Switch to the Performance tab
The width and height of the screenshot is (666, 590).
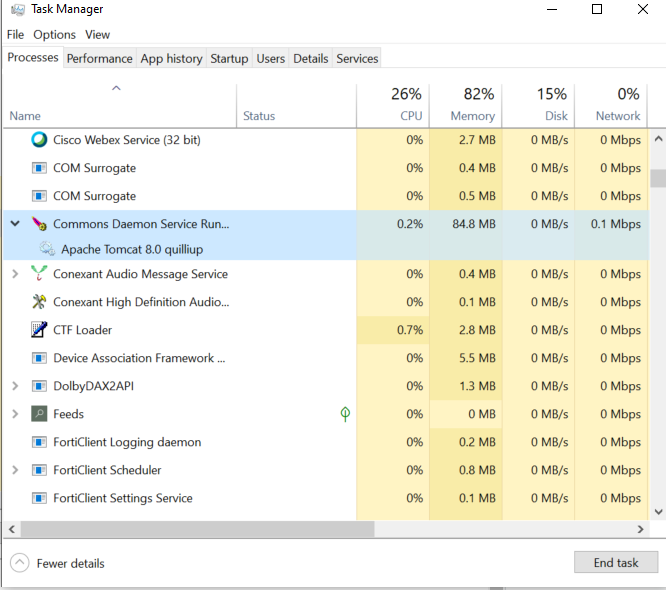pos(99,58)
